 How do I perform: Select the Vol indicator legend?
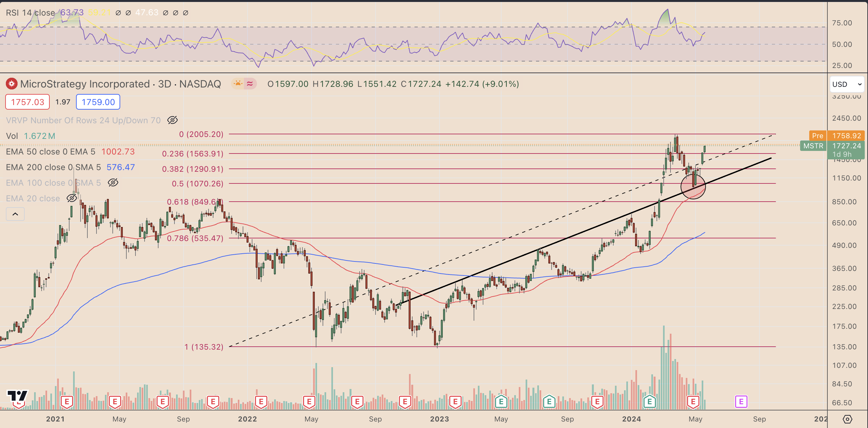12,136
